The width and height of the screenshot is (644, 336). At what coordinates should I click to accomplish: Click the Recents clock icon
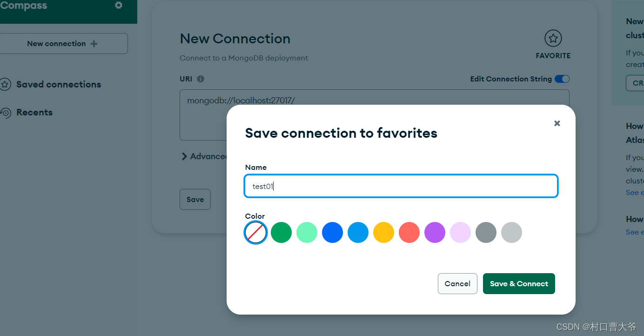point(6,113)
